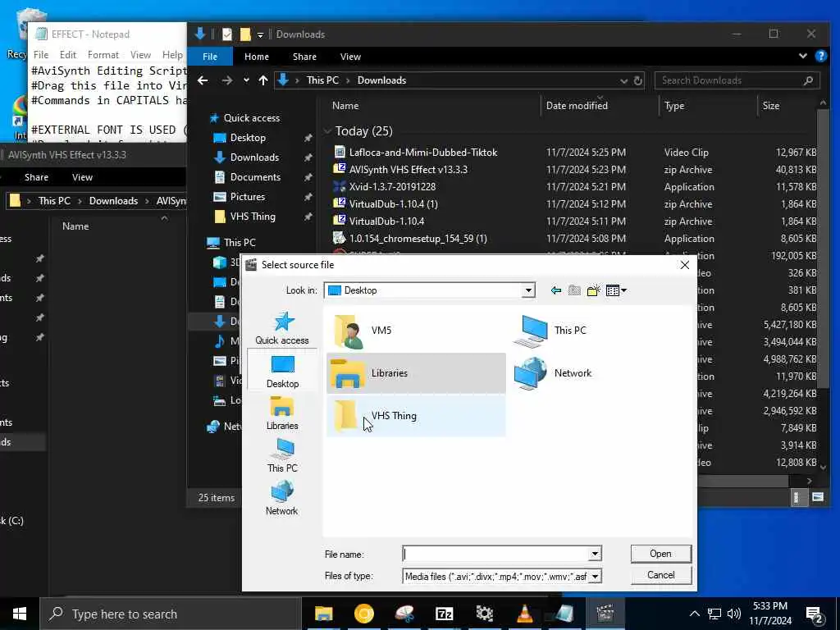This screenshot has width=840, height=630.
Task: Click the Open button
Action: (660, 554)
